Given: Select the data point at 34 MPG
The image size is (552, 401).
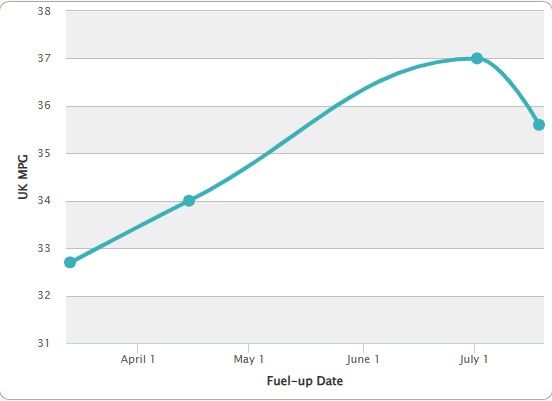Looking at the screenshot, I should pos(189,201).
